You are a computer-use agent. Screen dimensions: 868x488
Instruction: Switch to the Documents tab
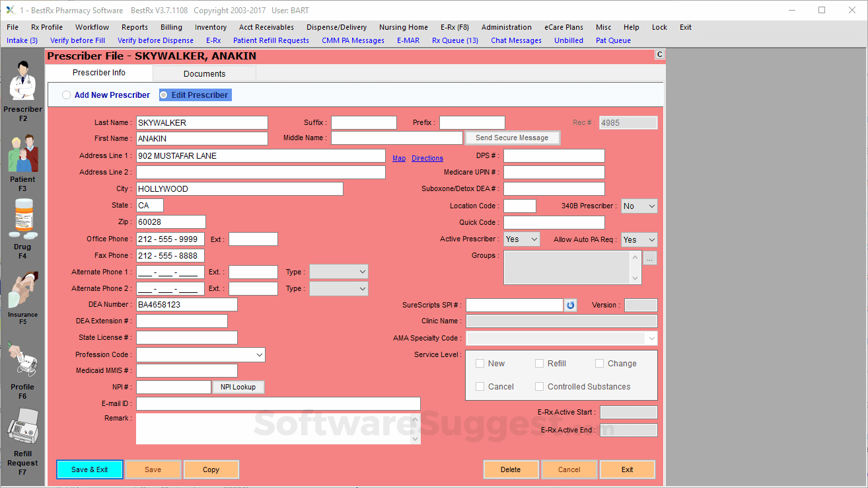[204, 73]
